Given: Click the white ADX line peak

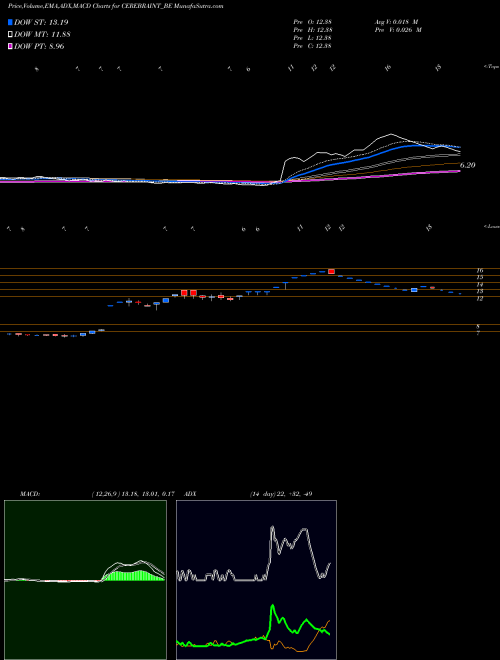Looking at the screenshot, I should pos(272,527).
